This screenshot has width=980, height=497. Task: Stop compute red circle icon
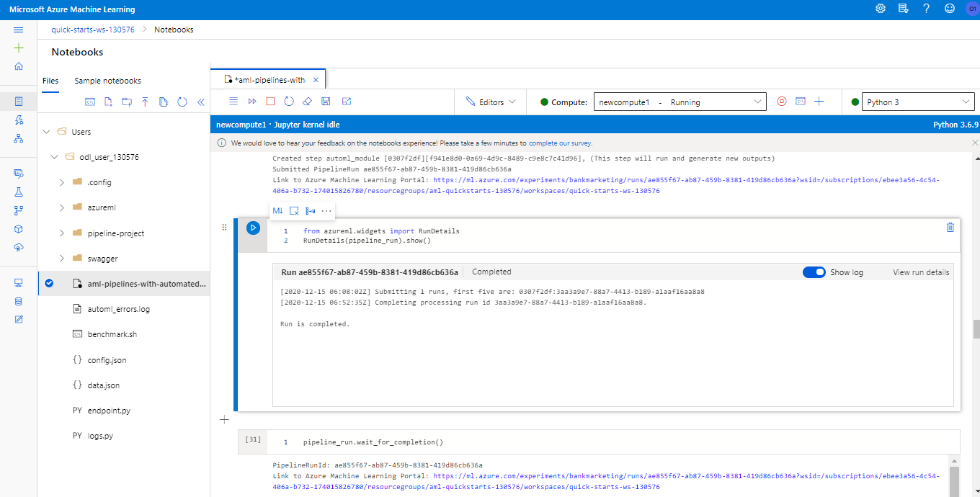(x=782, y=102)
